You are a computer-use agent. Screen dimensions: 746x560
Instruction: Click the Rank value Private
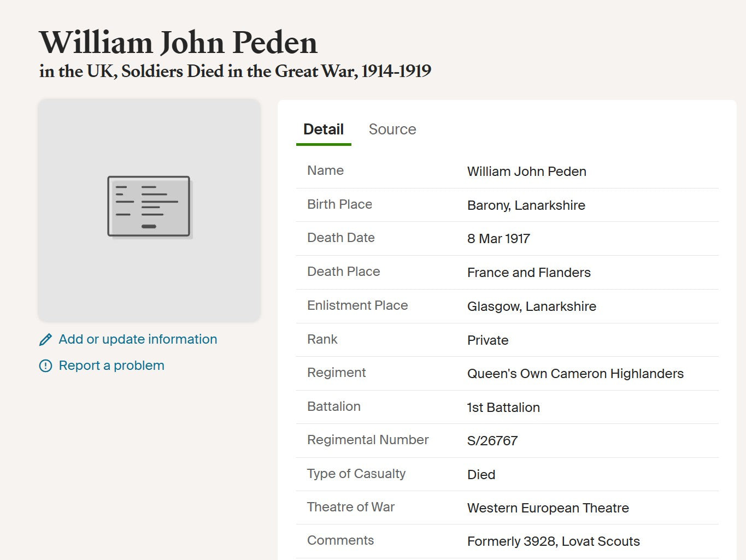487,340
